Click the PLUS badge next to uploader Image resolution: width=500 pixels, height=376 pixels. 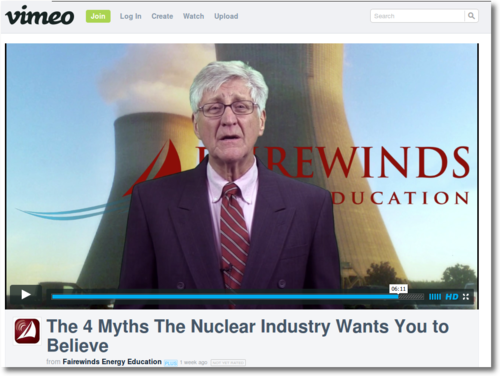point(171,363)
